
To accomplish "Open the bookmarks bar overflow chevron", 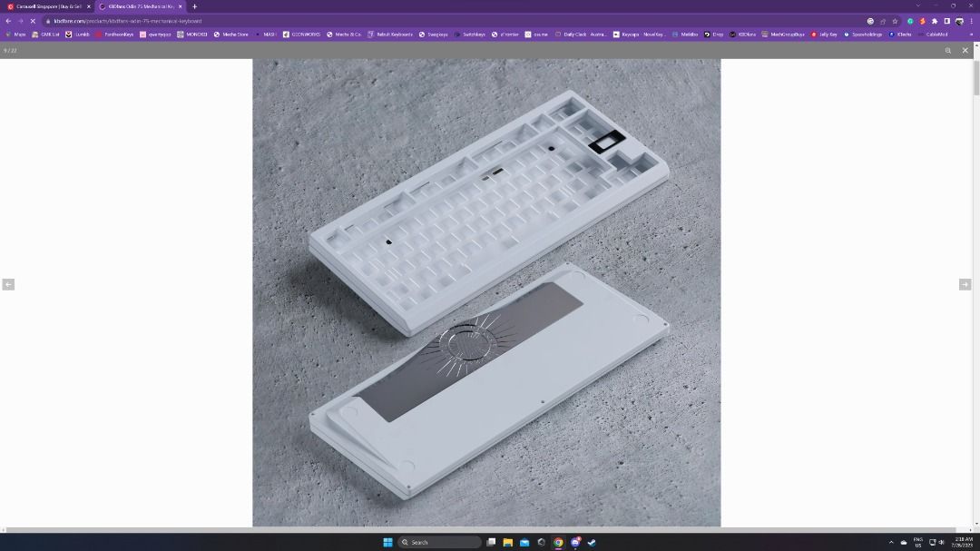I will 973,34.
